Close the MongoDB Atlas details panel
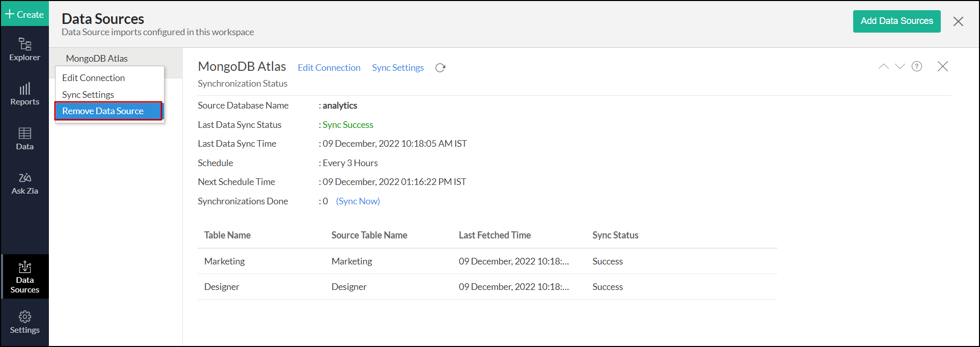Viewport: 980px width, 347px height. (943, 66)
